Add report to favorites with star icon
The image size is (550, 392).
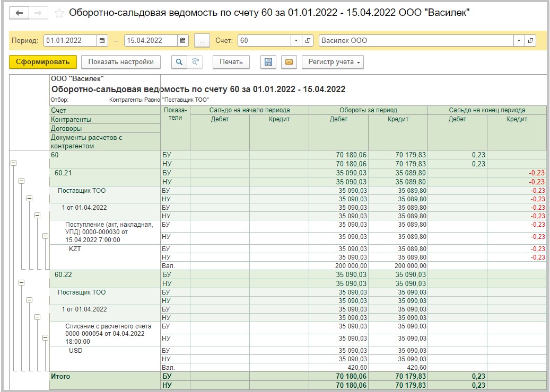pyautogui.click(x=59, y=13)
